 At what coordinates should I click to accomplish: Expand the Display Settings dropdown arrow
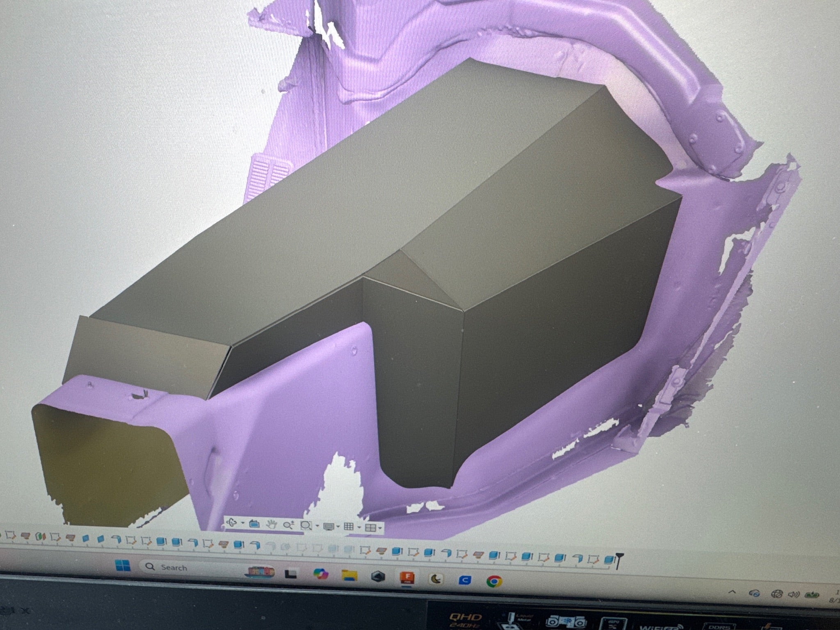pos(338,526)
